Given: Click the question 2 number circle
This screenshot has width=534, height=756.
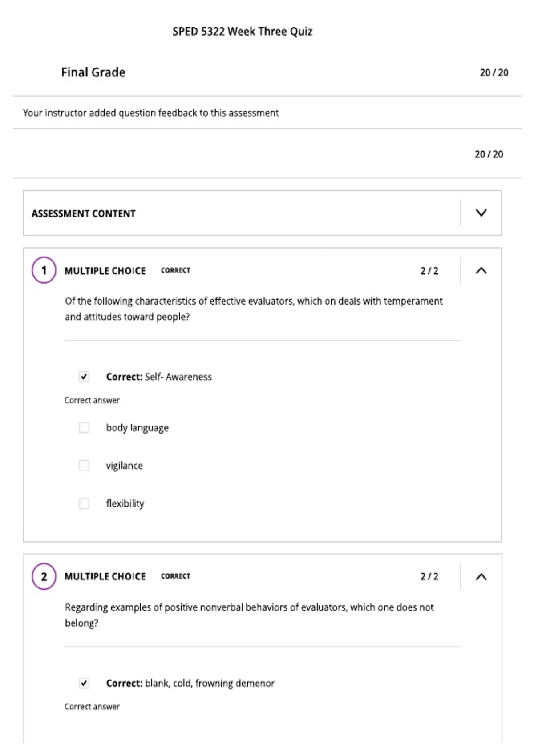Looking at the screenshot, I should coord(44,576).
